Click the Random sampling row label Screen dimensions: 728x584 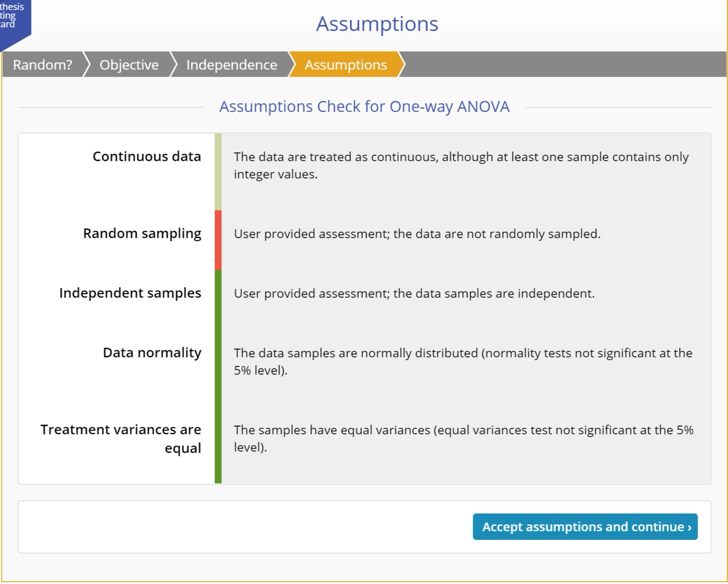[142, 234]
